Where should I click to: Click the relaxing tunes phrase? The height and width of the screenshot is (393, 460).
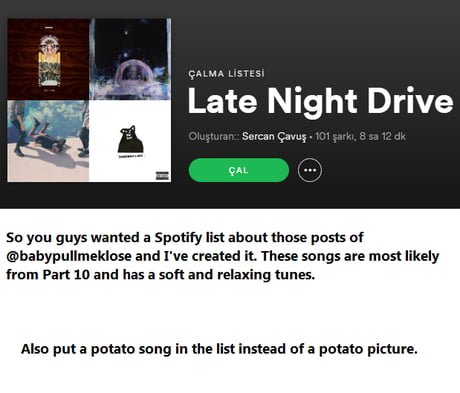tap(266, 275)
